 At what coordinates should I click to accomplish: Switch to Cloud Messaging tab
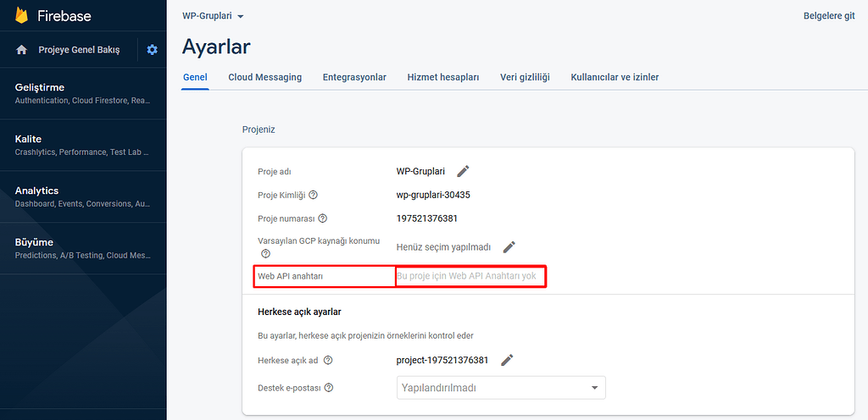(264, 77)
